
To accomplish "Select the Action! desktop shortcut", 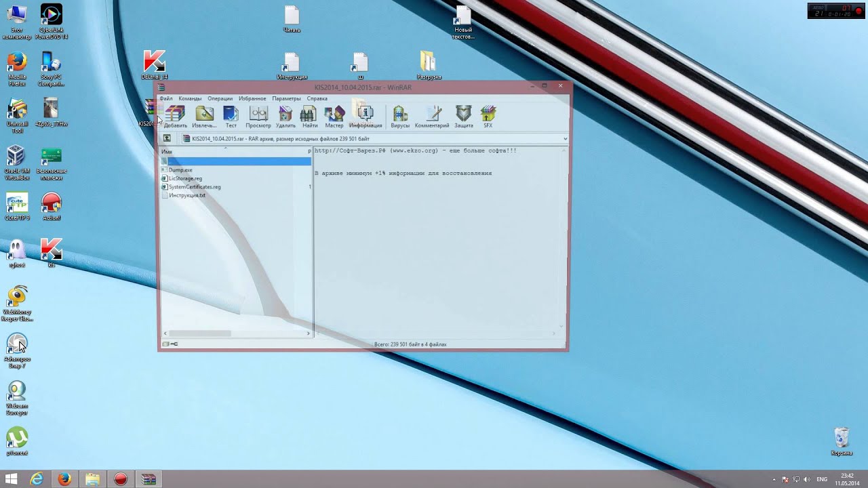I will [x=52, y=207].
